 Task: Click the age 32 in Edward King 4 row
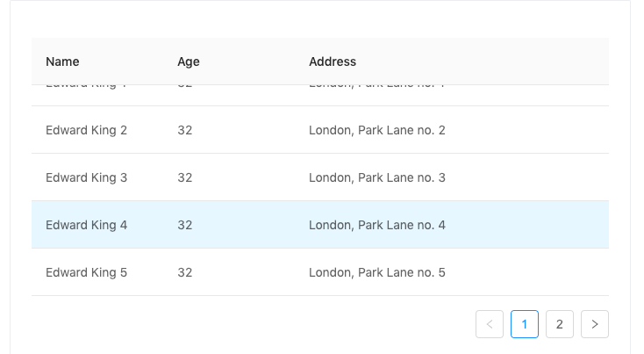(x=185, y=225)
